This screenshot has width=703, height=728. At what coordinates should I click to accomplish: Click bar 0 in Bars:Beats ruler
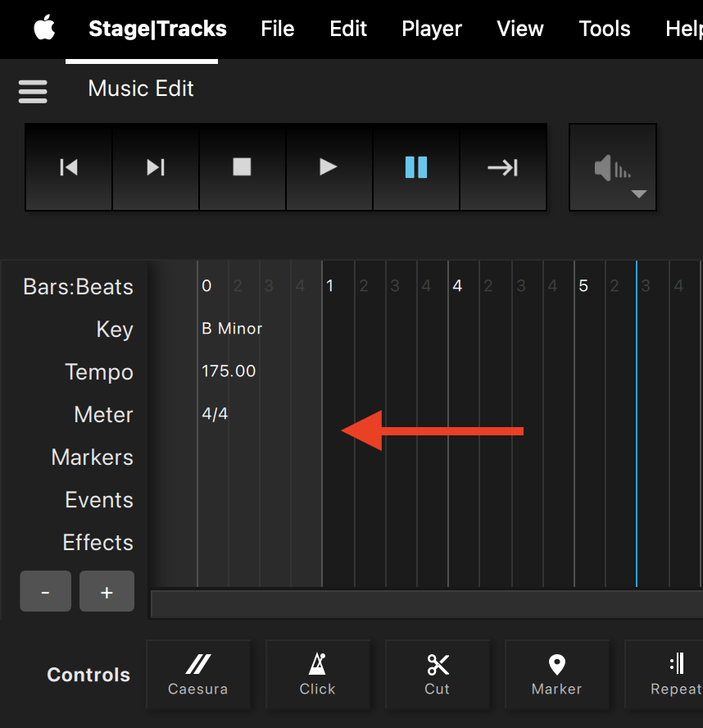click(206, 285)
